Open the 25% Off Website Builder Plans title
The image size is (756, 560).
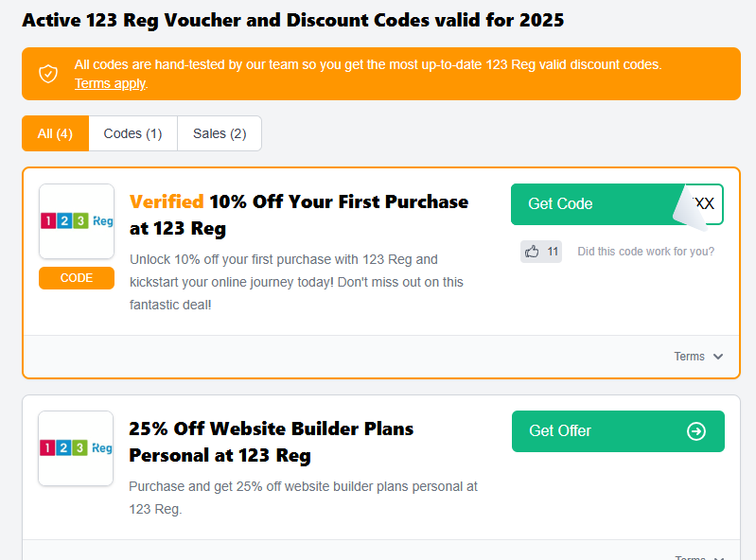tap(271, 442)
